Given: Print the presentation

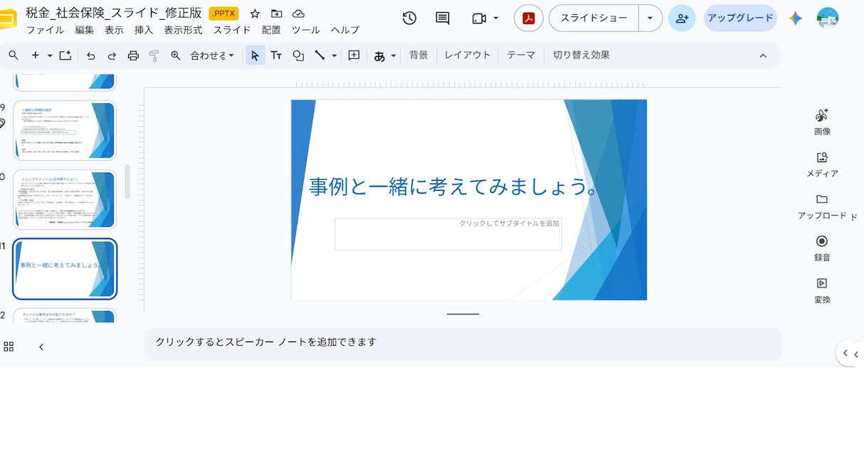Looking at the screenshot, I should point(133,55).
